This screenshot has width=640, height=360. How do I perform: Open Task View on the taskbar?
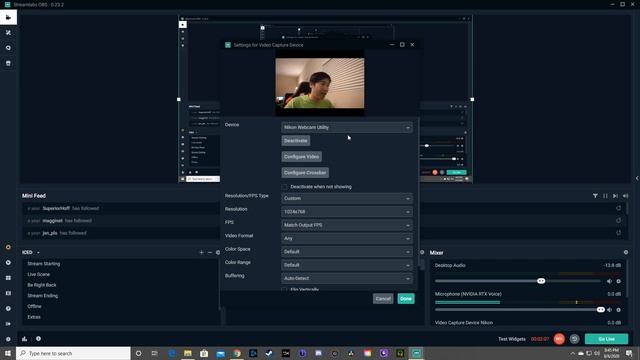click(155, 353)
